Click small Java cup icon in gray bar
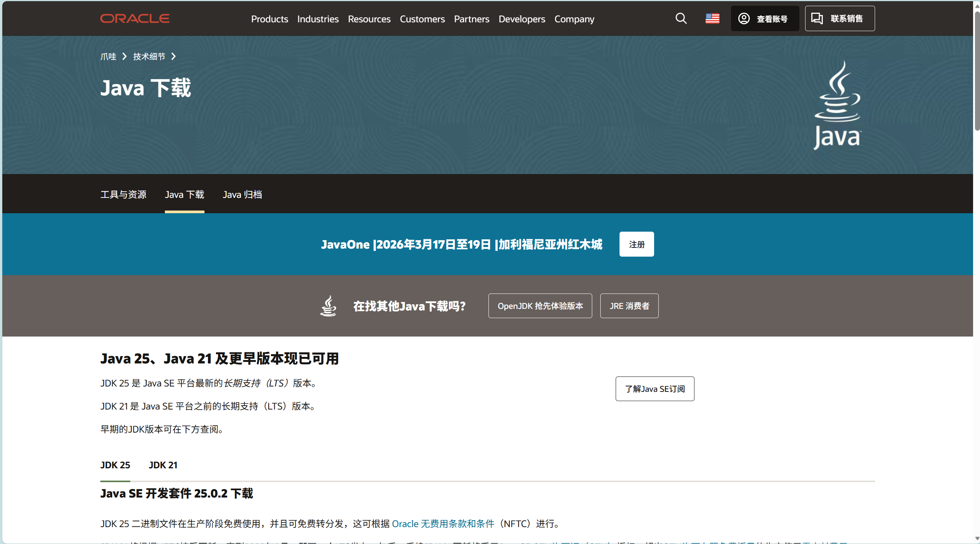This screenshot has width=980, height=544. tap(328, 306)
